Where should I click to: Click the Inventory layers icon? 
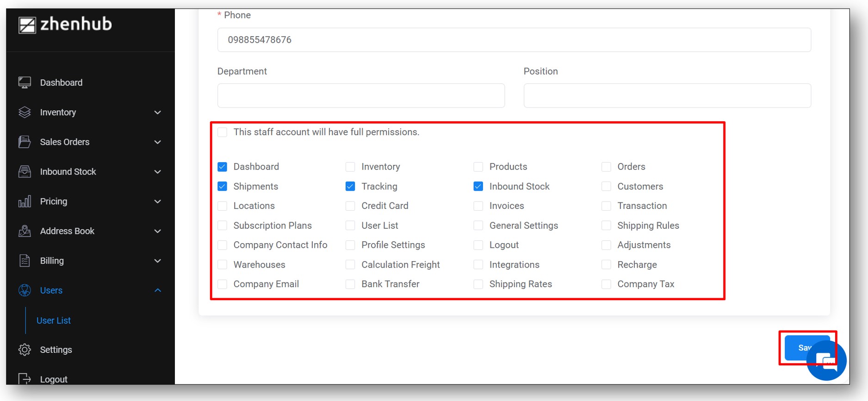click(25, 113)
